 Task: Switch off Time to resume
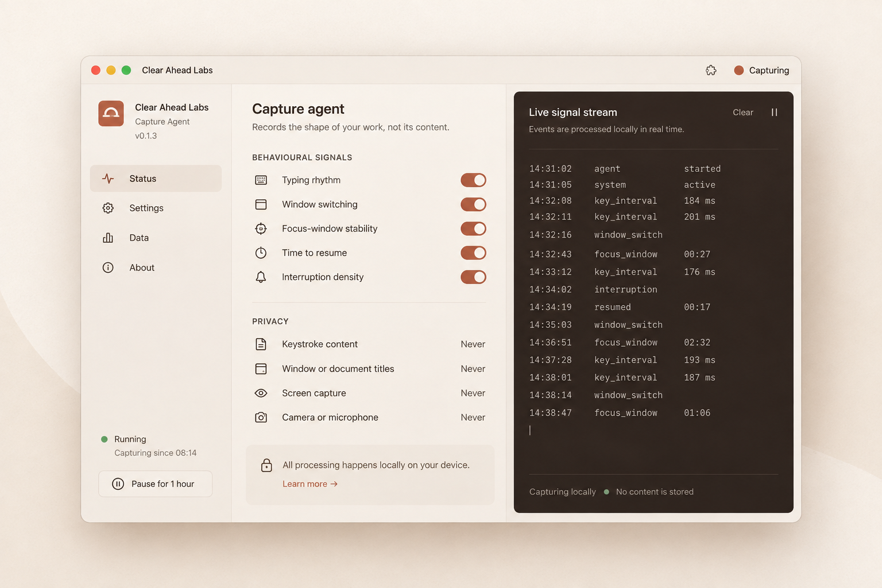point(473,253)
